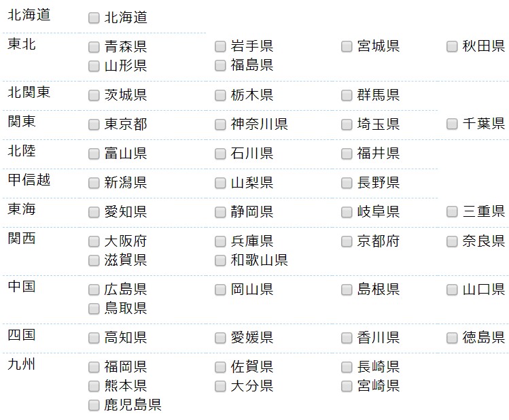Enable the 千葉県 checkbox
The image size is (509, 420).
452,124
